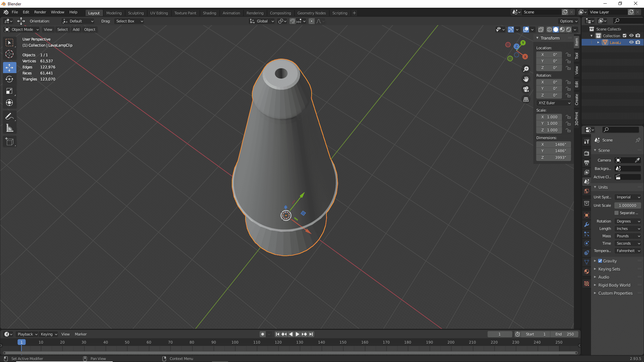Hide LavaLampClip object in viewport
The height and width of the screenshot is (362, 644).
pyautogui.click(x=631, y=42)
